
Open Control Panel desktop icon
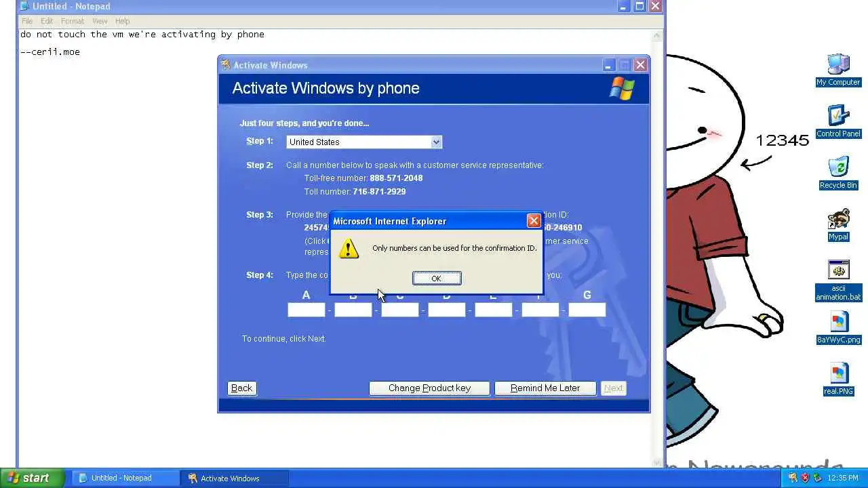tap(838, 122)
